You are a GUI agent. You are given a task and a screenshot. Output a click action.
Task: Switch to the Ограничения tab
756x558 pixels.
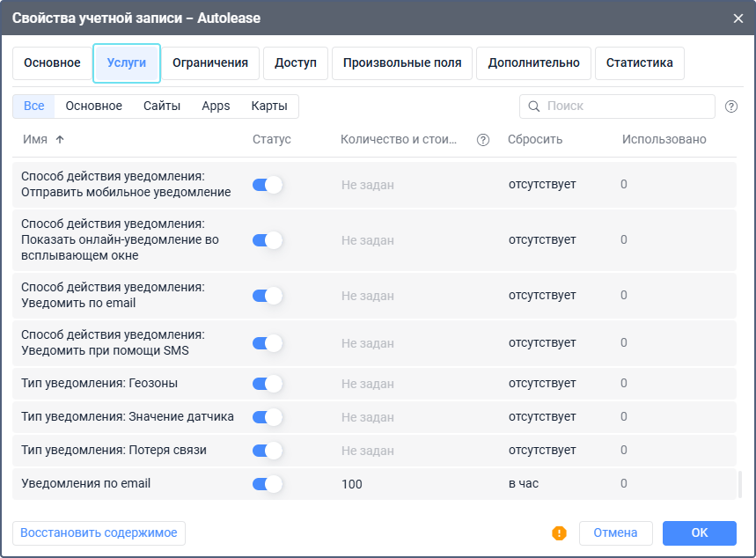click(210, 62)
